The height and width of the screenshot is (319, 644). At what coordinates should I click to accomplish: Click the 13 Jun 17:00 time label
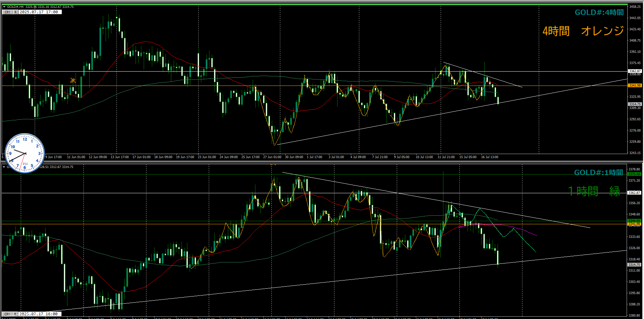[120, 157]
